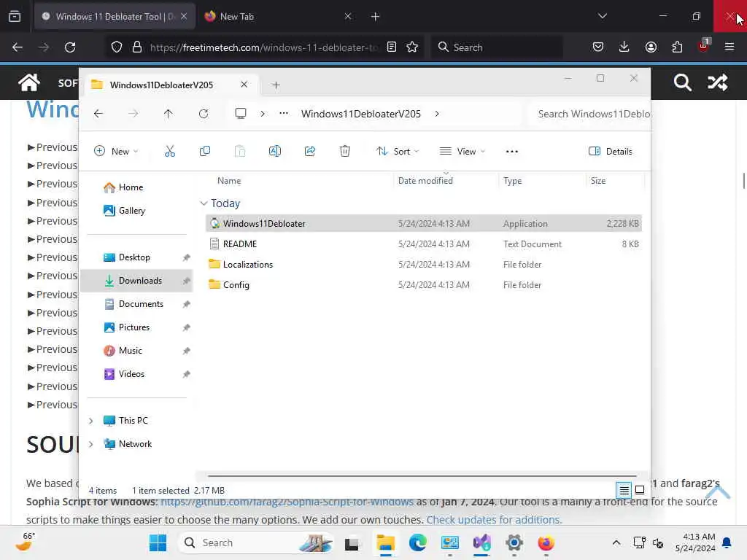This screenshot has width=747, height=560.
Task: Select the Config folder
Action: click(424, 285)
